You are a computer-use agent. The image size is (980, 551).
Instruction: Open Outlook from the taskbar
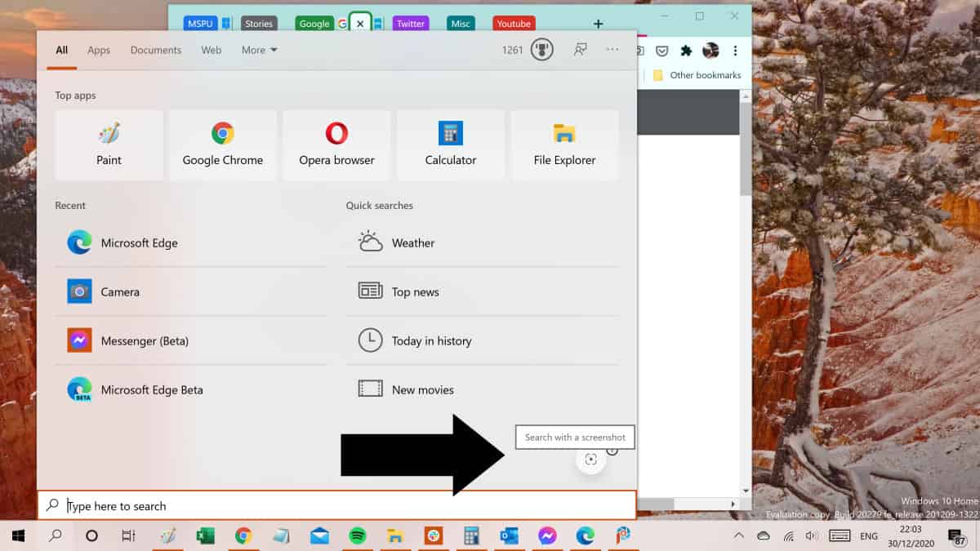coord(510,535)
